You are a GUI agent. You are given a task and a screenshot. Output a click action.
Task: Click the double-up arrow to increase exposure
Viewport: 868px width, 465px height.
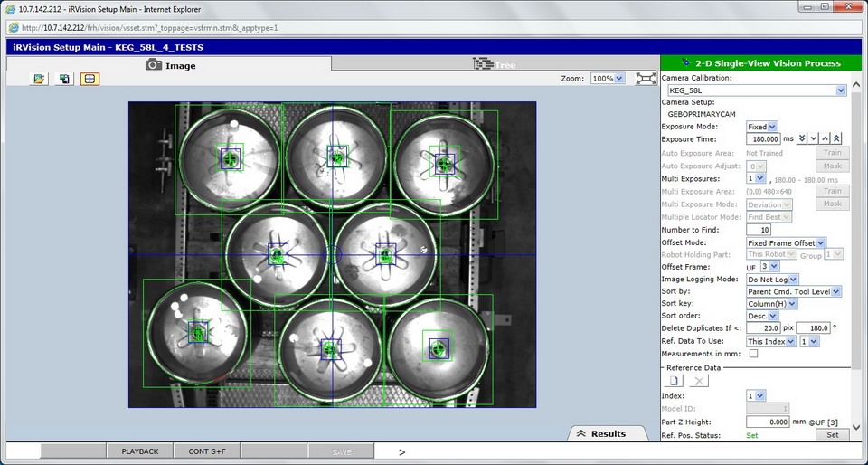[837, 139]
